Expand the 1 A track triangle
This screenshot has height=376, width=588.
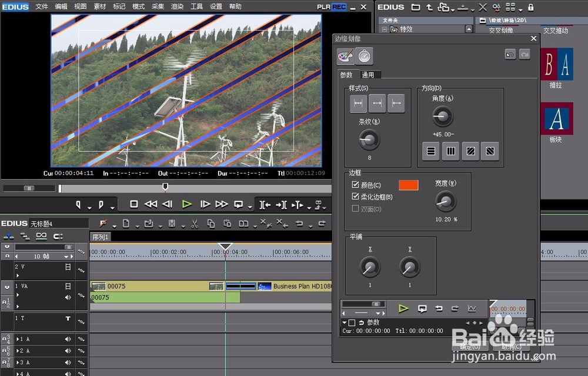tap(17, 339)
